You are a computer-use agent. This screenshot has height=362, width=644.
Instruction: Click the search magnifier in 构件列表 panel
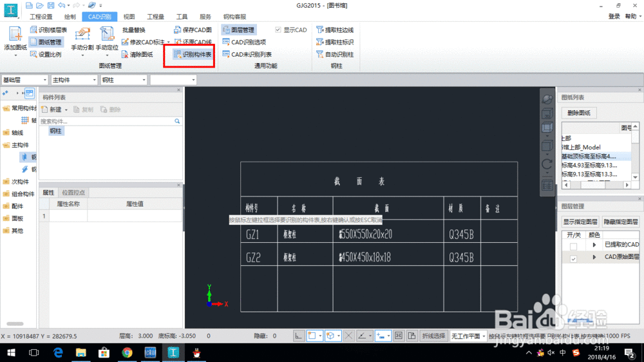tap(177, 121)
